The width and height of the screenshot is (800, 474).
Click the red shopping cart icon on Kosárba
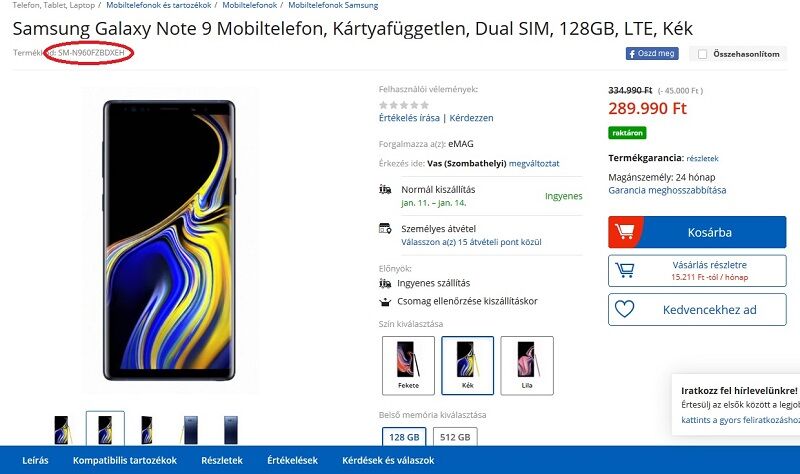[x=624, y=232]
